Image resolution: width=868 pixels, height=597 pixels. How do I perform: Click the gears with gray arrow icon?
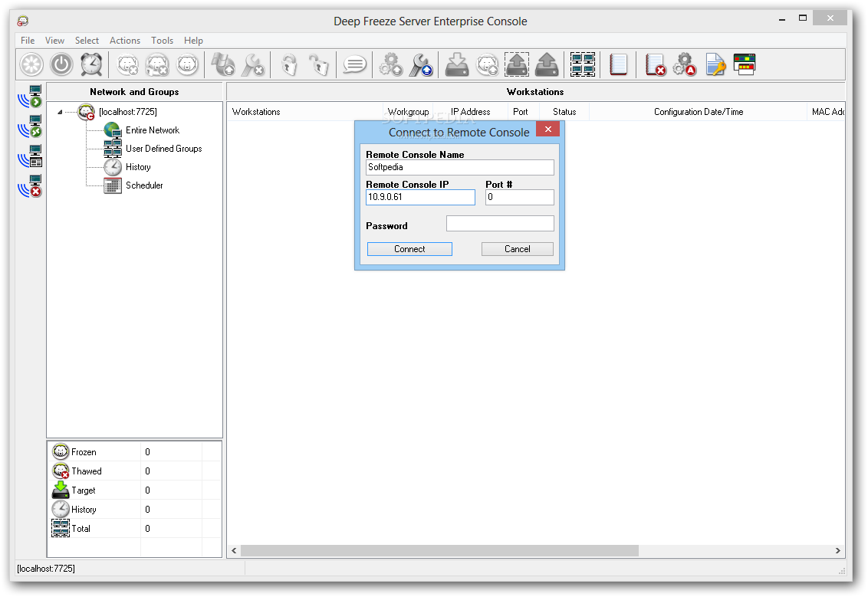(x=391, y=64)
